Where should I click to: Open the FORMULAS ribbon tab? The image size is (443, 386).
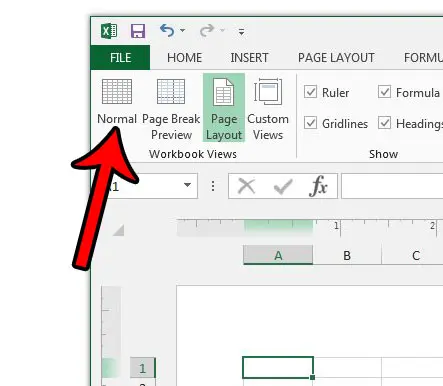coord(423,58)
